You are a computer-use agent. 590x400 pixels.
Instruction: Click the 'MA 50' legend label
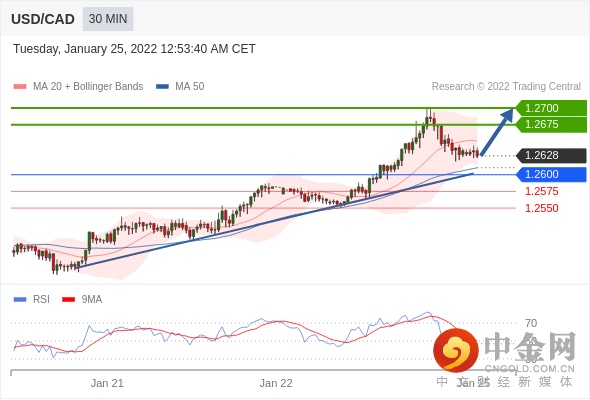[x=190, y=87]
